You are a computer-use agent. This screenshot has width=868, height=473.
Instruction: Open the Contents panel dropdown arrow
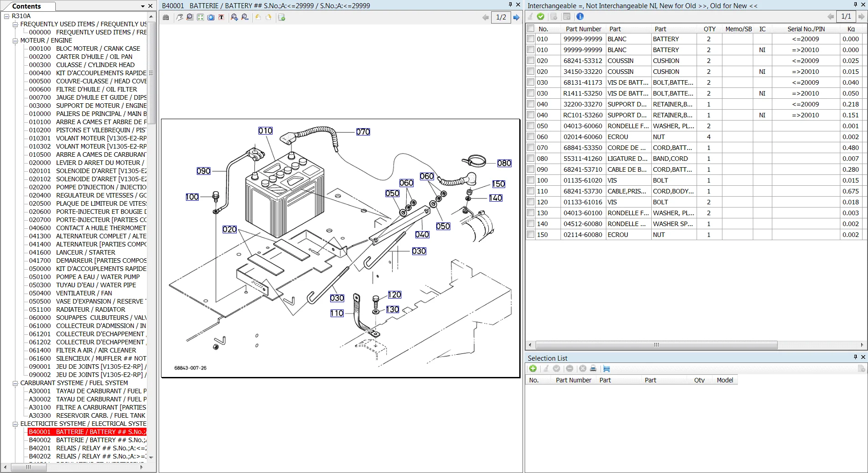[x=143, y=6]
